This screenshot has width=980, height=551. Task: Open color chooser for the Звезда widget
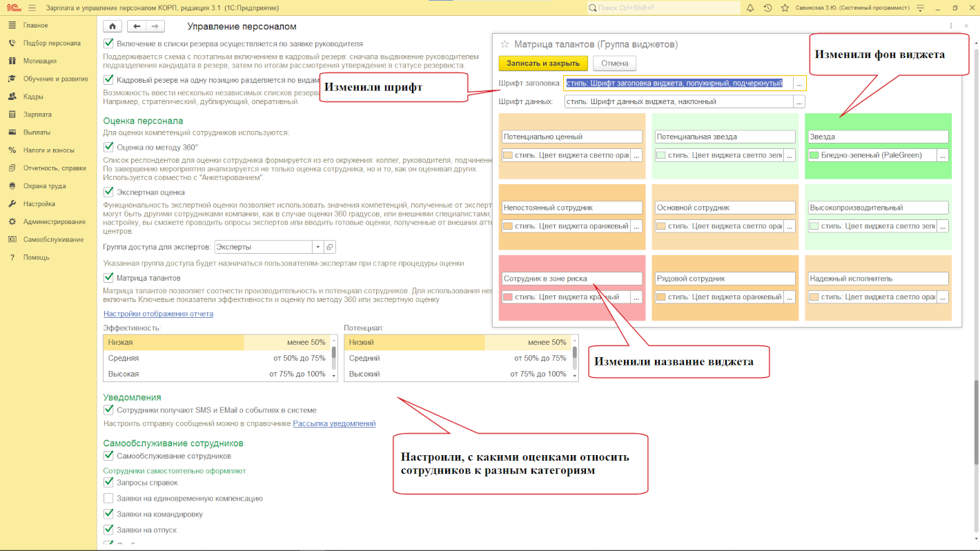click(942, 155)
